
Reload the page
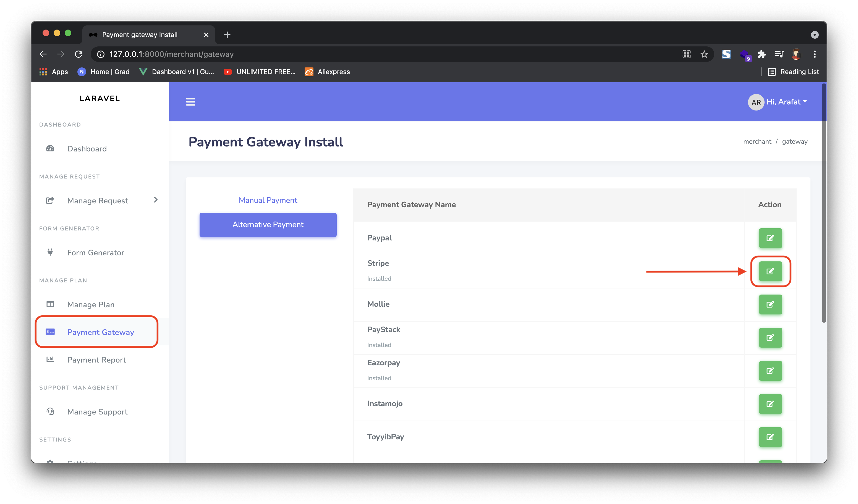(x=79, y=54)
